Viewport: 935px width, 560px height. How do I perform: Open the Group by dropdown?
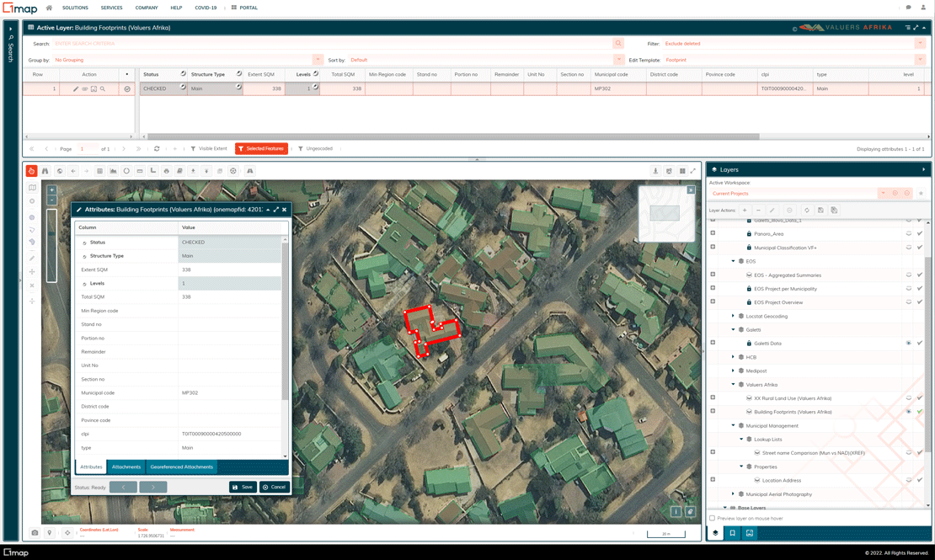tap(318, 60)
